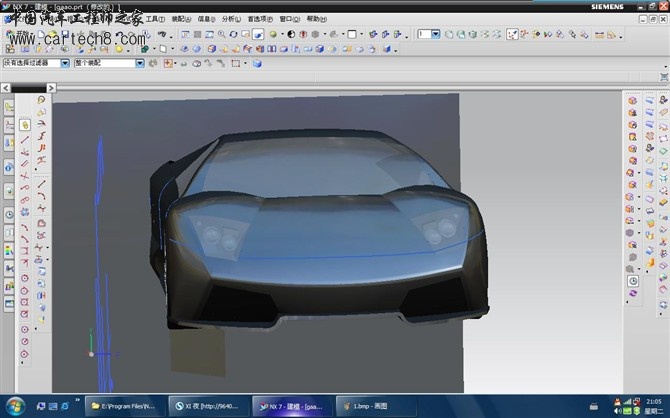The width and height of the screenshot is (670, 418).
Task: Click the car's left headlight in viewport
Action: click(x=219, y=238)
